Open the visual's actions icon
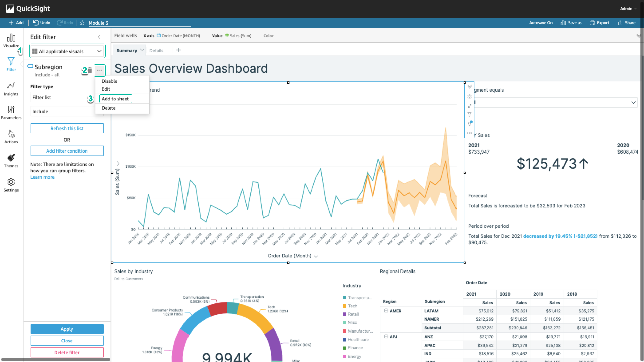Image resolution: width=644 pixels, height=362 pixels. click(x=470, y=123)
